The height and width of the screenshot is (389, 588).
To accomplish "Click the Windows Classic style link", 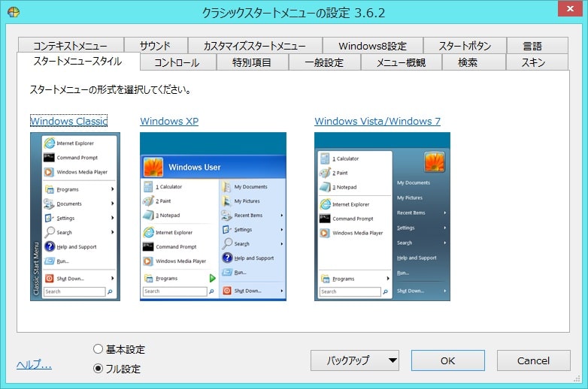I will point(68,121).
